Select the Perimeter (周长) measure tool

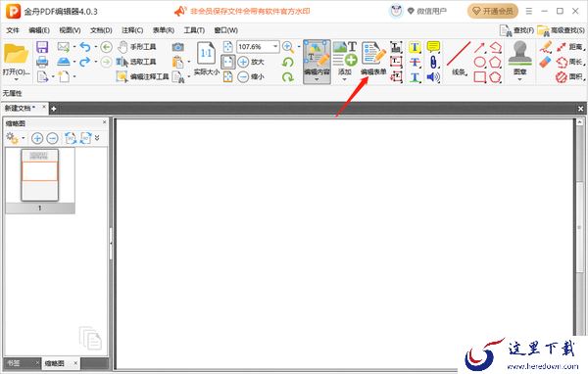570,62
